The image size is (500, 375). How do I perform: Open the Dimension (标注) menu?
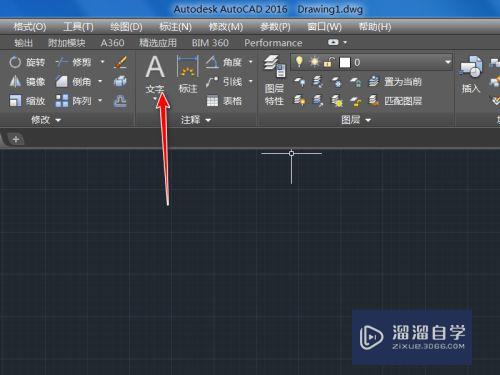click(x=175, y=27)
